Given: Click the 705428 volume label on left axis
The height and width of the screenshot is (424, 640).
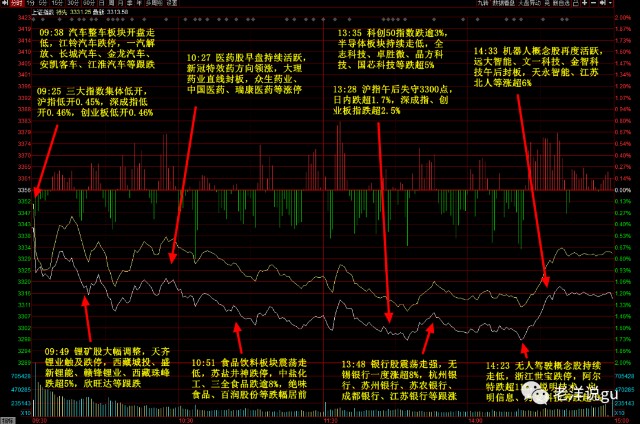Looking at the screenshot, I should tap(21, 376).
